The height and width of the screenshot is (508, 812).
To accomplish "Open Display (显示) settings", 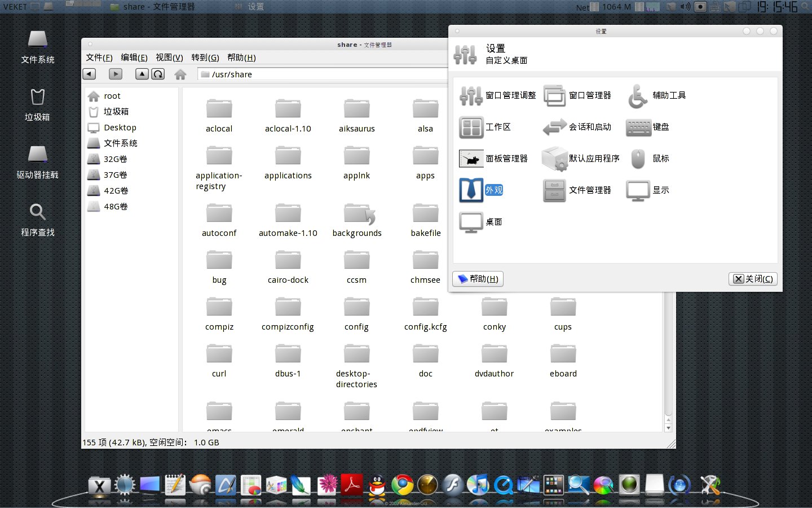I will pos(648,190).
